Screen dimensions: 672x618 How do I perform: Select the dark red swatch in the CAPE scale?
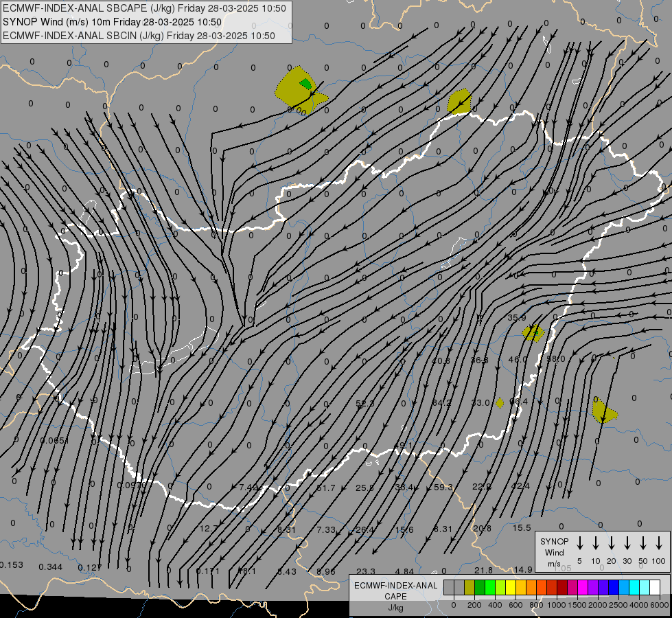(x=562, y=588)
